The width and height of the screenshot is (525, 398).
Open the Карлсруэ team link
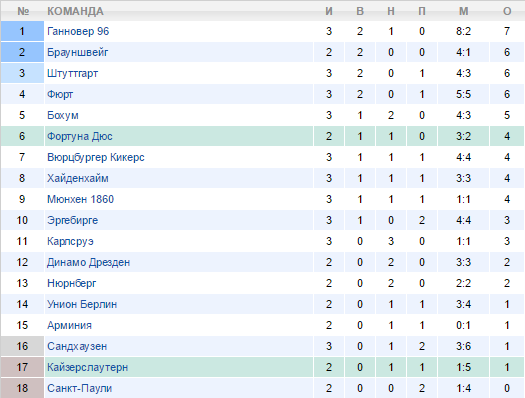point(70,241)
